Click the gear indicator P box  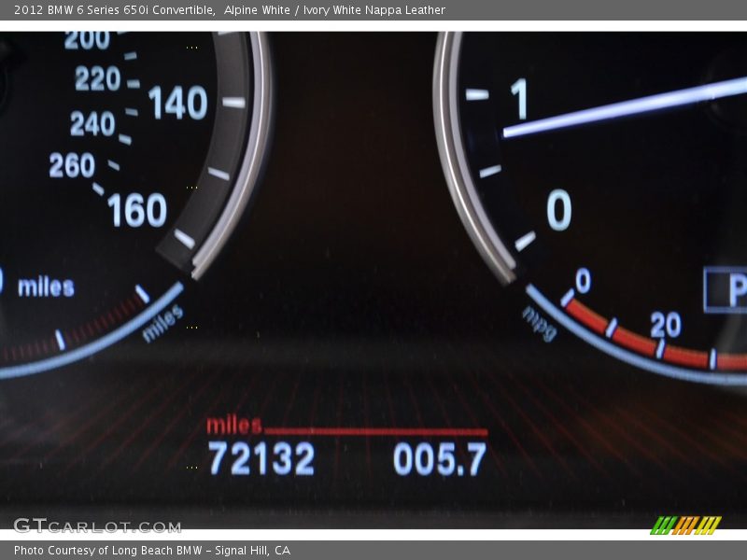tap(726, 289)
